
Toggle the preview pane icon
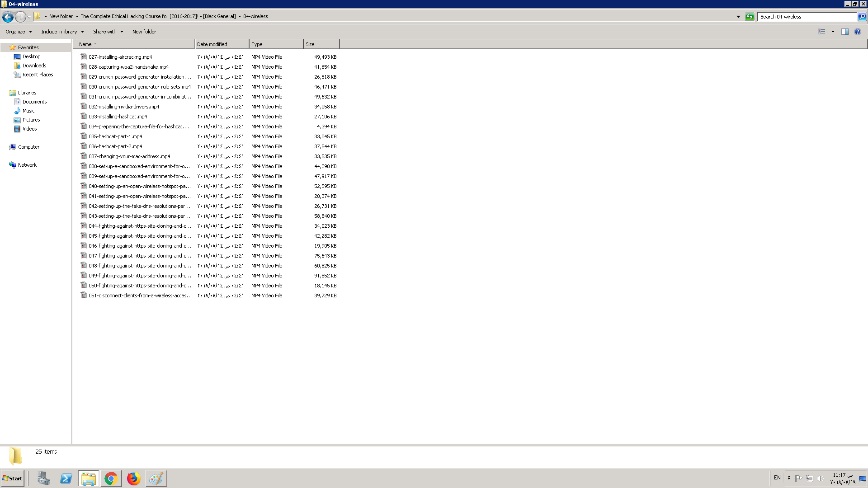(x=844, y=32)
